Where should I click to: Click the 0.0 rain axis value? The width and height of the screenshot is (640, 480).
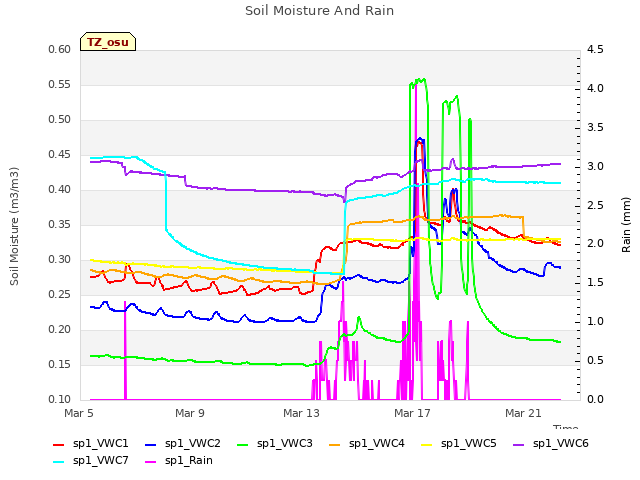(x=595, y=399)
